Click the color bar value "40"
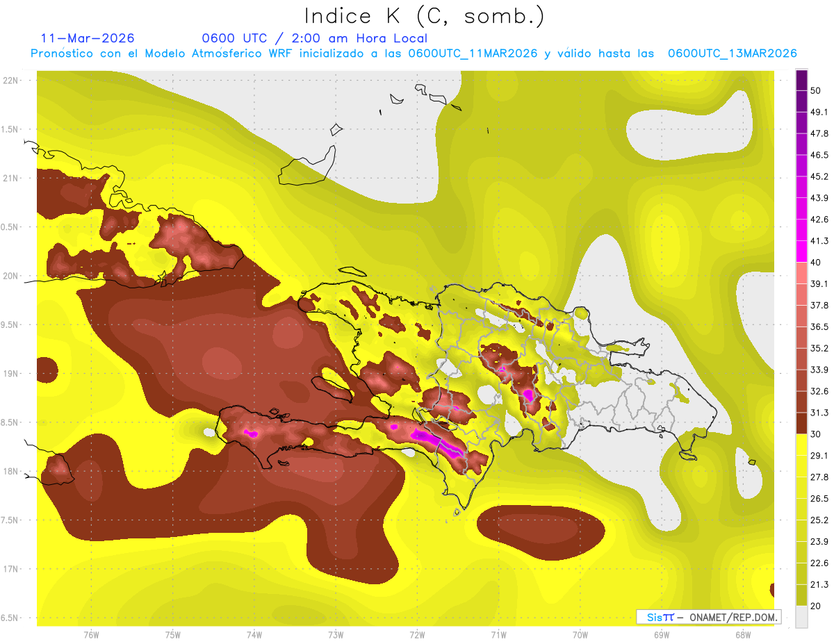The image size is (834, 644). (x=817, y=263)
